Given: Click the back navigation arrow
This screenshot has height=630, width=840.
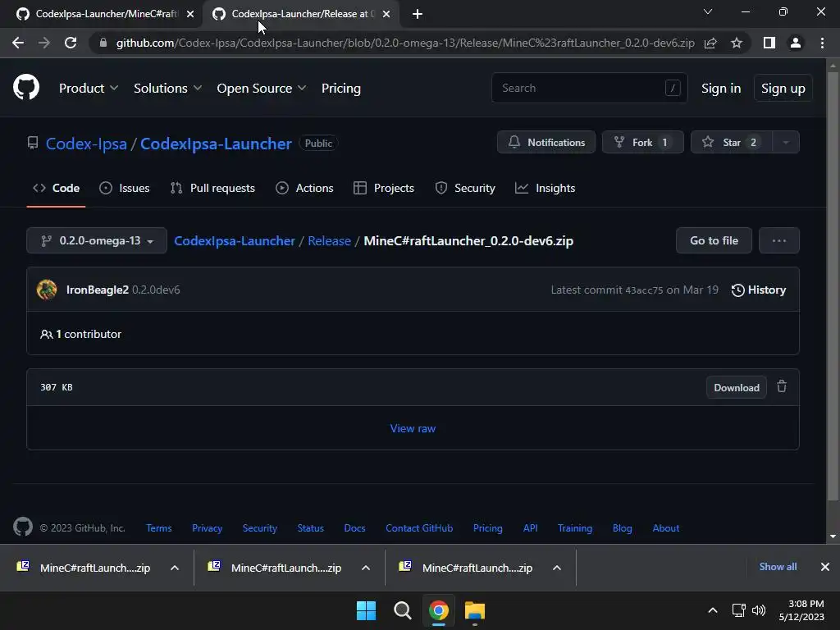Looking at the screenshot, I should 18,43.
